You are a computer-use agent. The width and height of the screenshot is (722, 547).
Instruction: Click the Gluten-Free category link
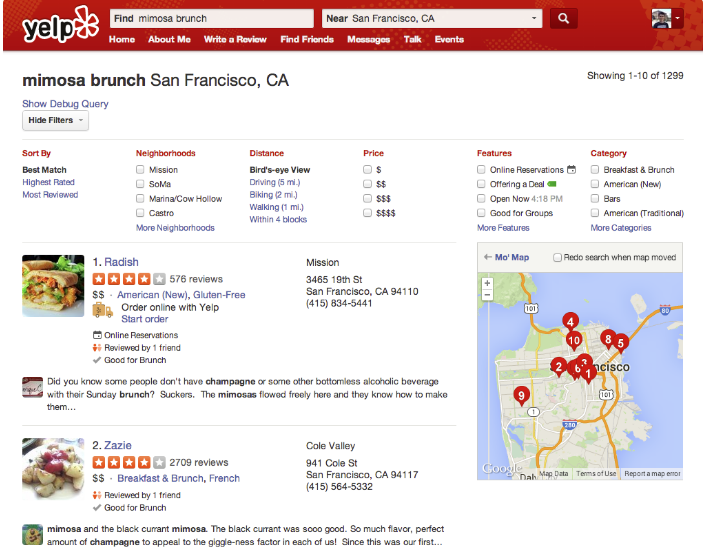tap(219, 295)
